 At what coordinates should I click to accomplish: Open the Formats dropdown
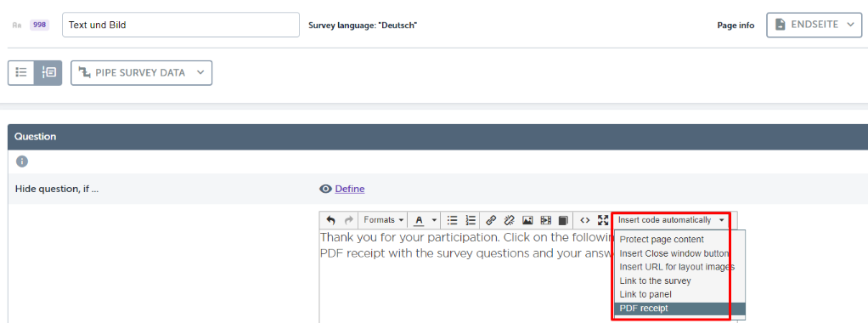click(383, 220)
